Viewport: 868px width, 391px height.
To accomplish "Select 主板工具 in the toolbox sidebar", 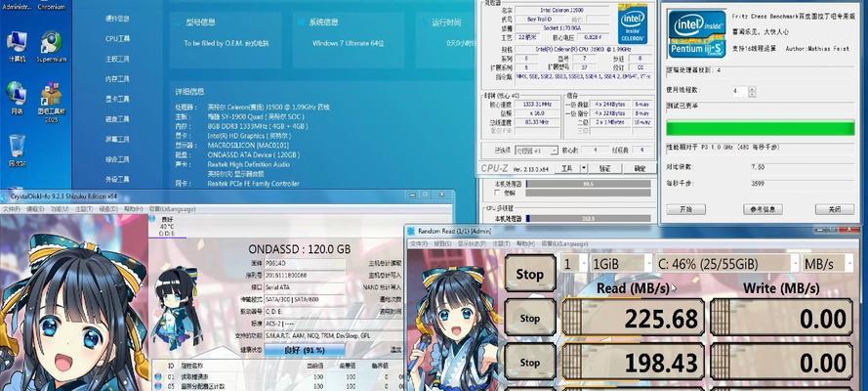I will point(117,59).
